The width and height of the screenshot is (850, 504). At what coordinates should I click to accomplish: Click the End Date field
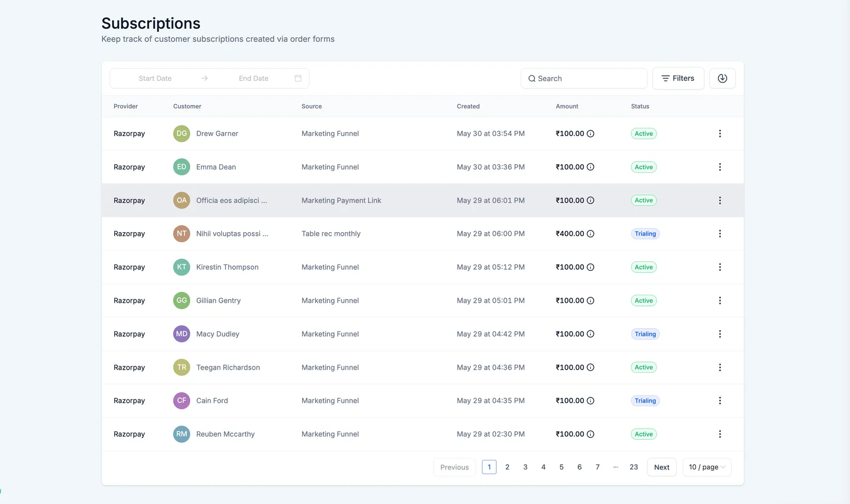(253, 78)
